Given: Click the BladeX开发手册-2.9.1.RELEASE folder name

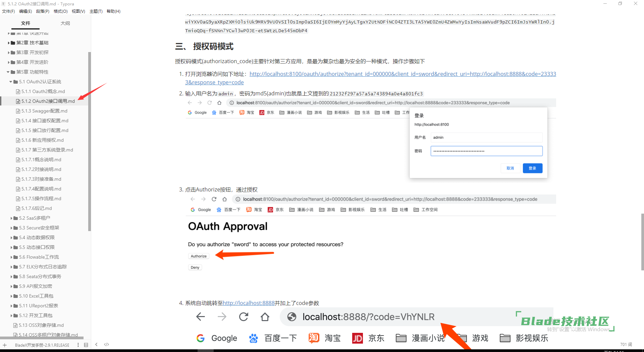Looking at the screenshot, I should pyautogui.click(x=42, y=345).
